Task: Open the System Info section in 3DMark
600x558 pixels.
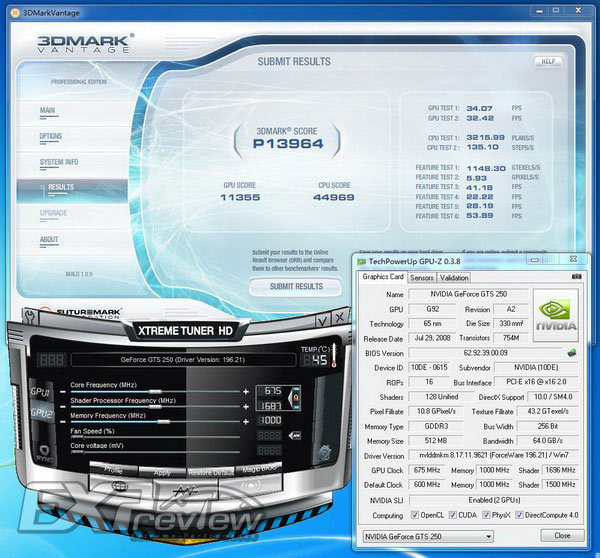Action: click(x=59, y=162)
